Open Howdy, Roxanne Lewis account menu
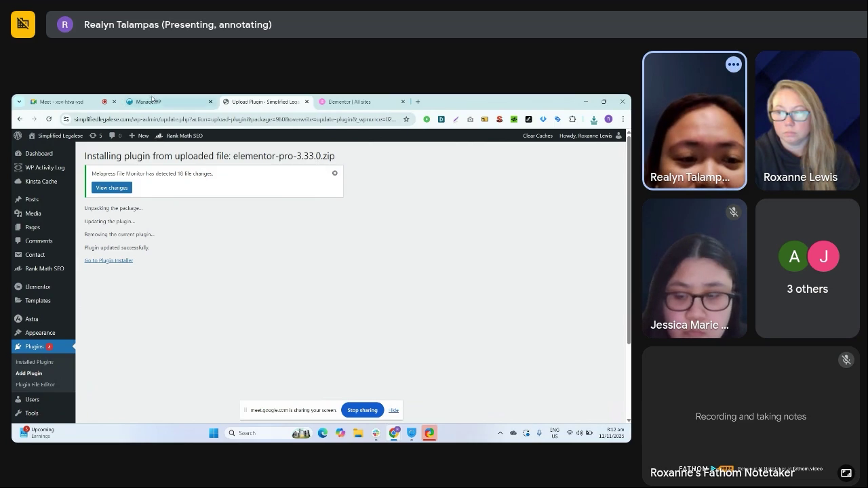The width and height of the screenshot is (868, 488). pos(589,136)
